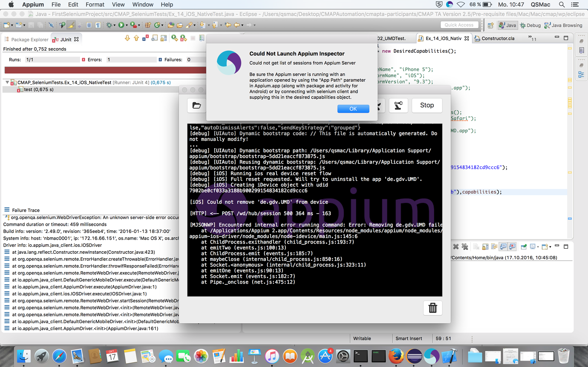This screenshot has width=588, height=367.
Task: Switch to Java perspective button
Action: coord(507,25)
